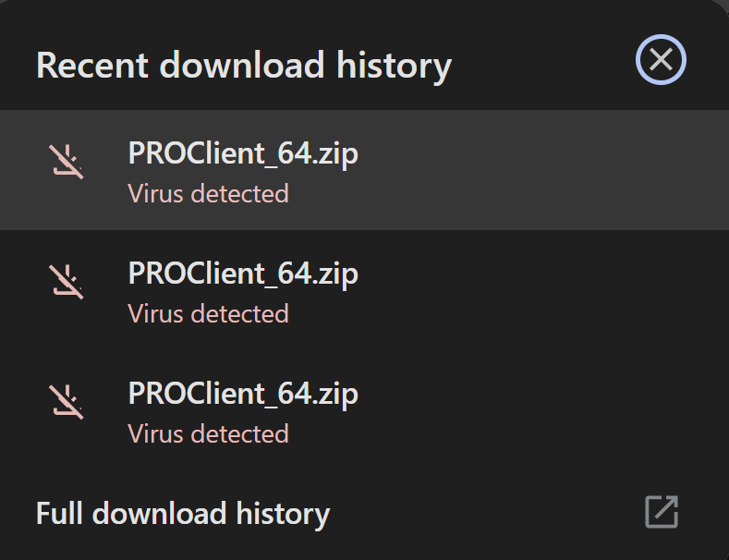Close the Recent download history popup
The width and height of the screenshot is (729, 560).
coord(661,60)
